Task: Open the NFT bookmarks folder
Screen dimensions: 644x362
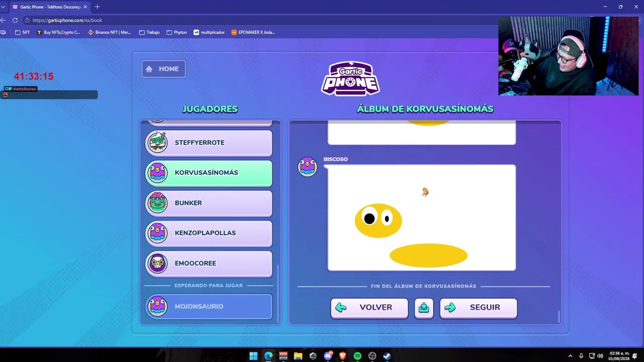Action: click(x=23, y=32)
